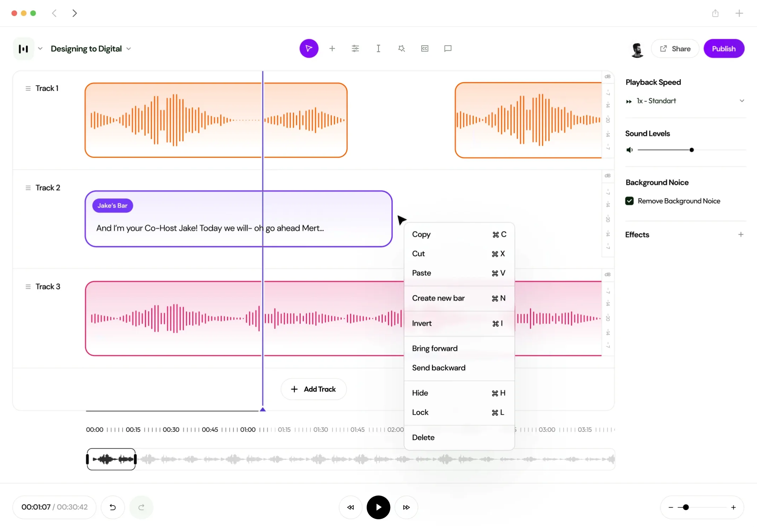Toggle Remove Background Noice checkbox
Image resolution: width=757 pixels, height=532 pixels.
(x=629, y=201)
